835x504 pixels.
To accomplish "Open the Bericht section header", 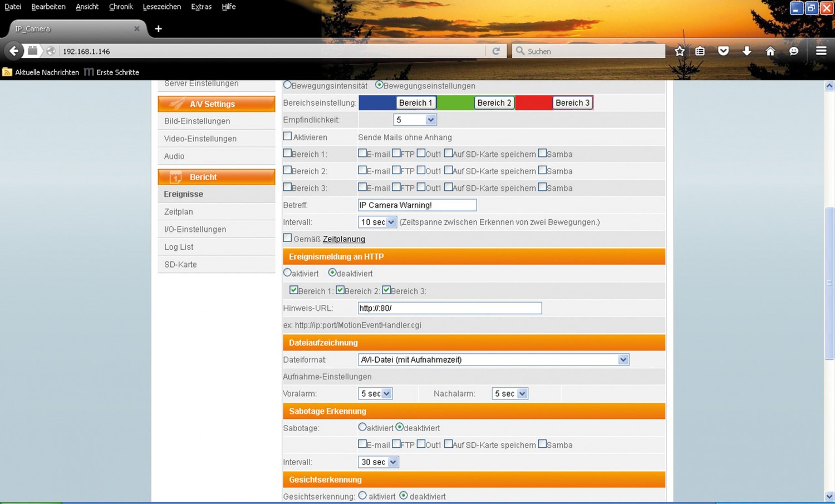I will [x=217, y=177].
